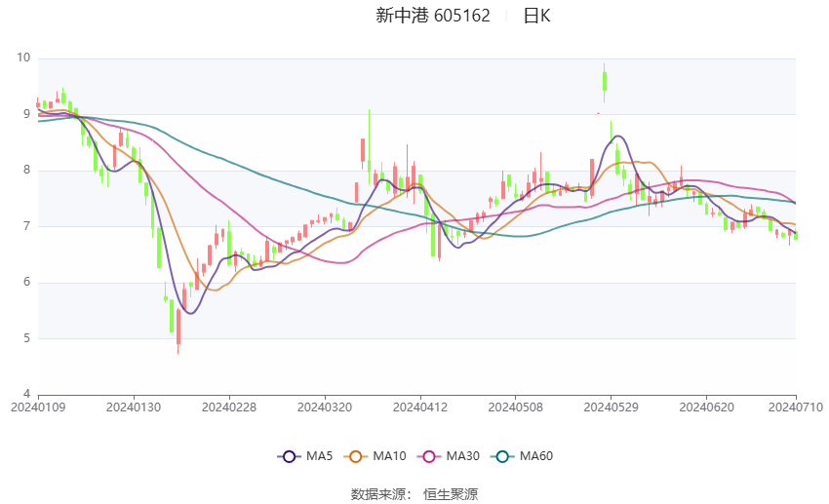Click the y-axis value 6

click(26, 282)
